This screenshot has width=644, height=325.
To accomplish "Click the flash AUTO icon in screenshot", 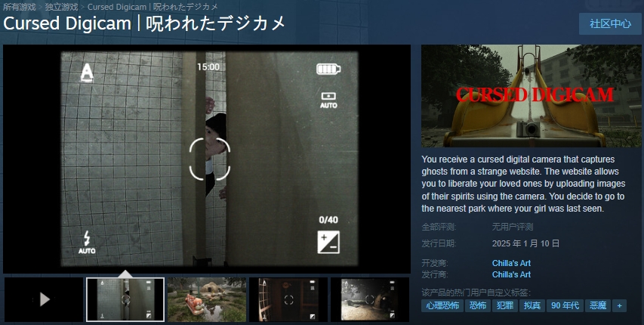I will (87, 243).
